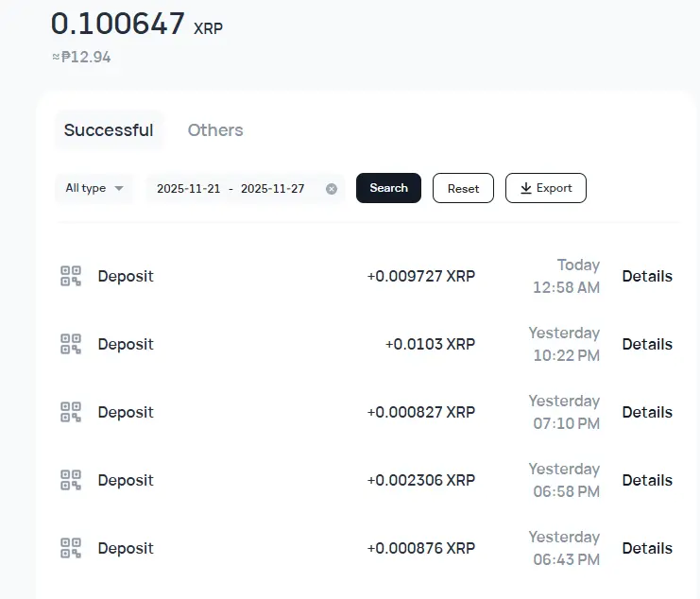Open Details for the Yesterday 06:43 PM deposit
This screenshot has width=700, height=599.
coord(647,548)
